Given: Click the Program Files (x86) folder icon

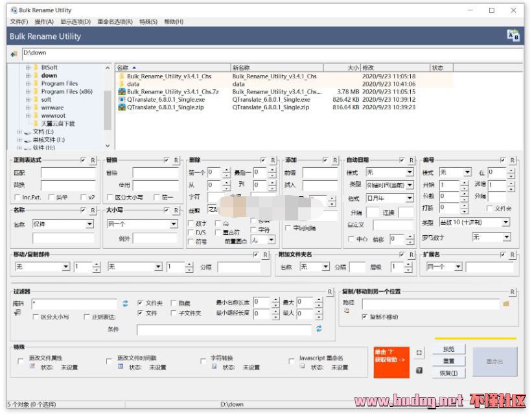Looking at the screenshot, I should [36, 91].
